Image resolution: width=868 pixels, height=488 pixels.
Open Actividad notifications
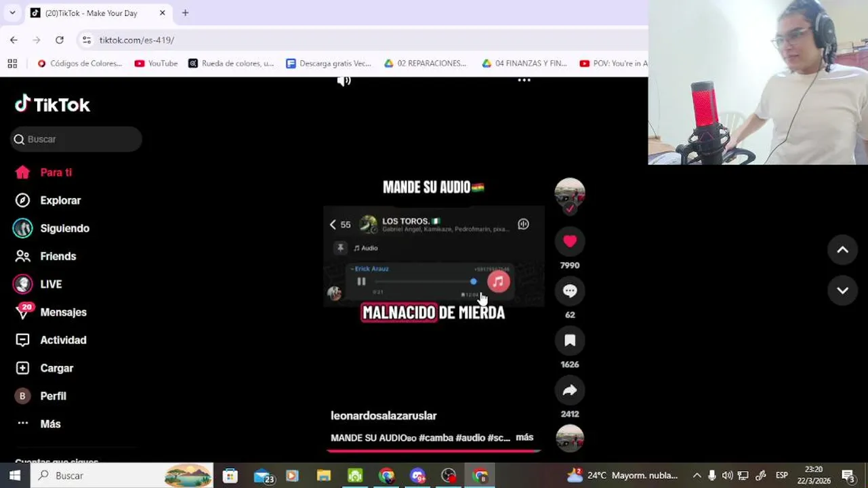click(51, 340)
